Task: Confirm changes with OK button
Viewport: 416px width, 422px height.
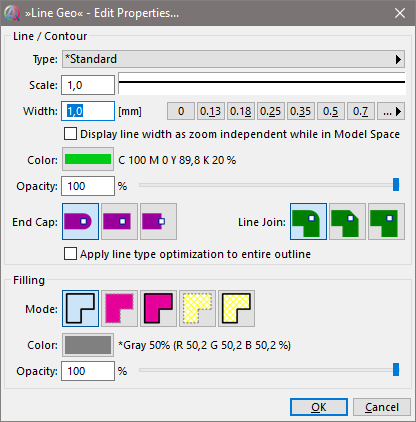Action: 319,407
